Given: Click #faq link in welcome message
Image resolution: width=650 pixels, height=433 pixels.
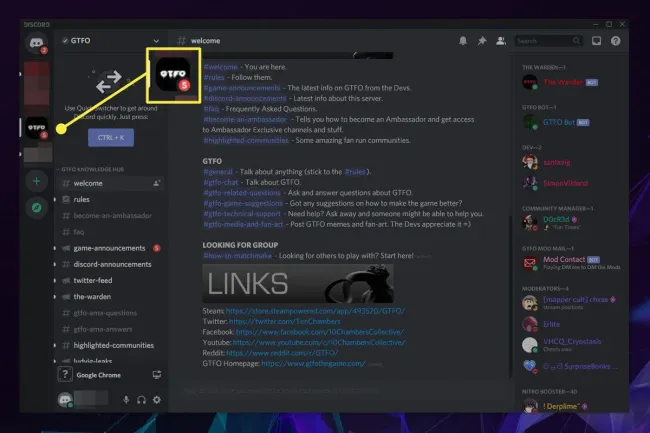Looking at the screenshot, I should [211, 109].
